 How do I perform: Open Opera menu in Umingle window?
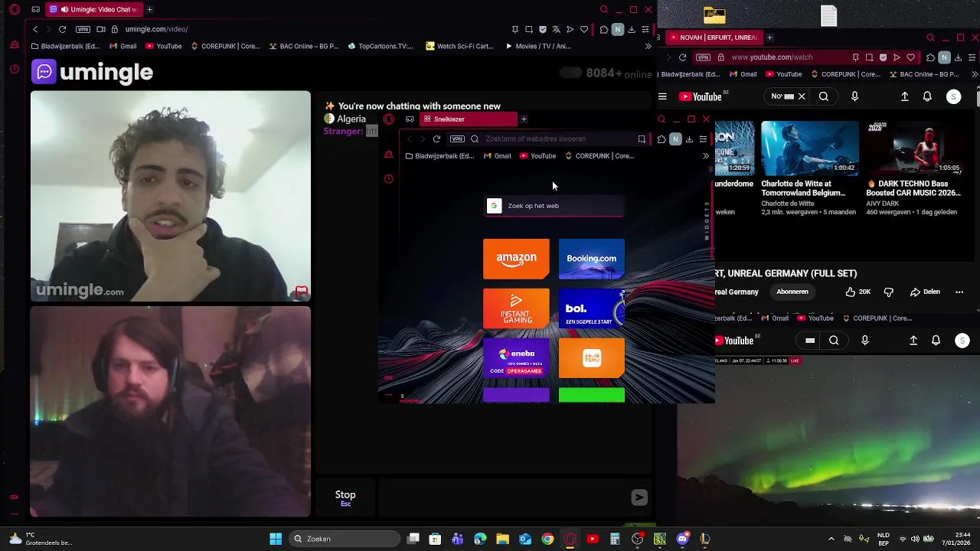(15, 10)
